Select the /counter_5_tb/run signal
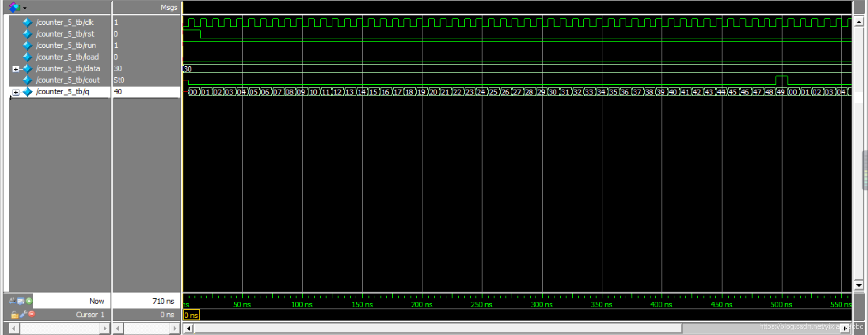The width and height of the screenshot is (868, 335). tap(66, 45)
